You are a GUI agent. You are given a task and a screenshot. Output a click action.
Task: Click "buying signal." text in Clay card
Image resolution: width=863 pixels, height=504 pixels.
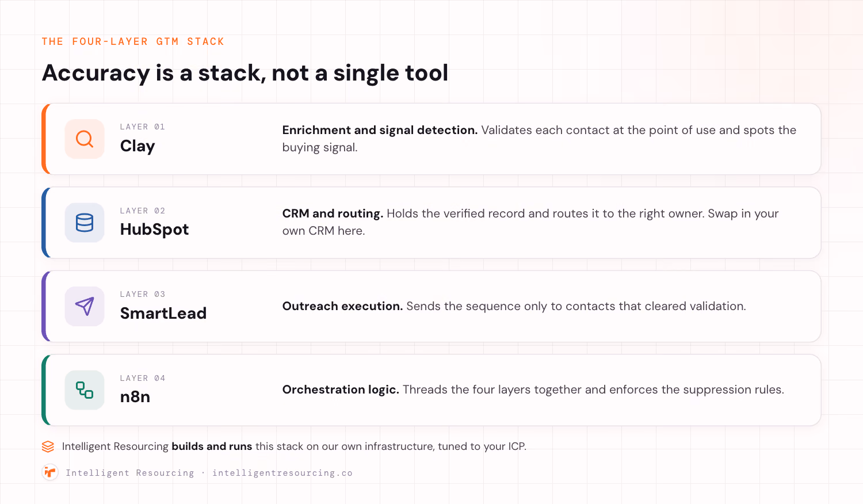pyautogui.click(x=320, y=147)
